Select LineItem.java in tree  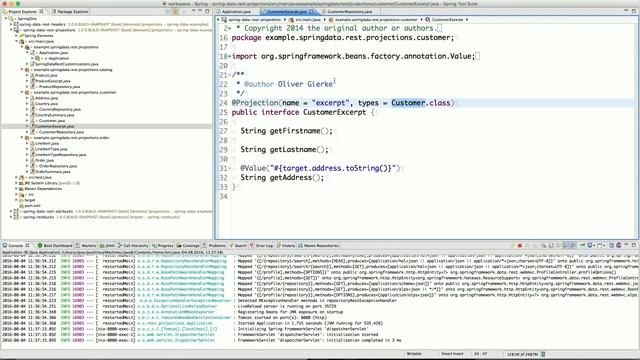pos(46,143)
